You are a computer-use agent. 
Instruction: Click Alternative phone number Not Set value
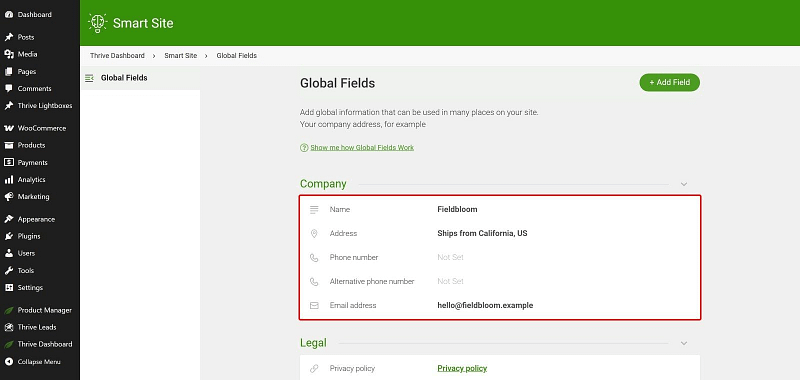tap(451, 282)
